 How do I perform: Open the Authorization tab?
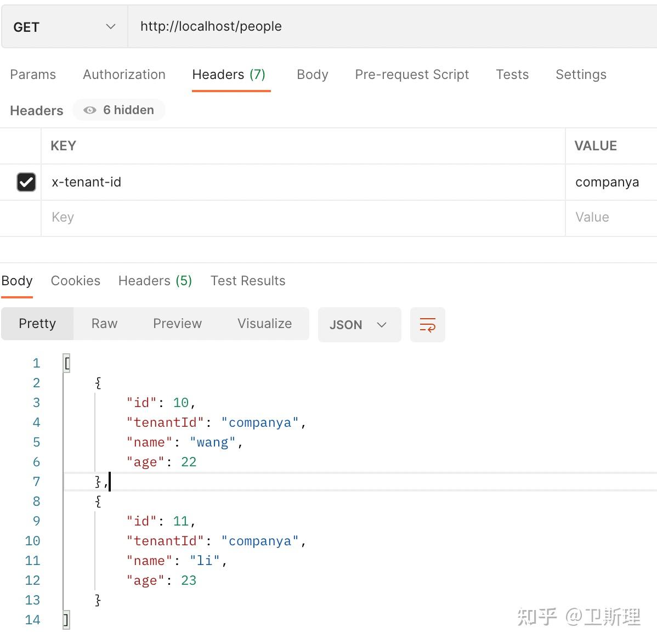pos(124,74)
